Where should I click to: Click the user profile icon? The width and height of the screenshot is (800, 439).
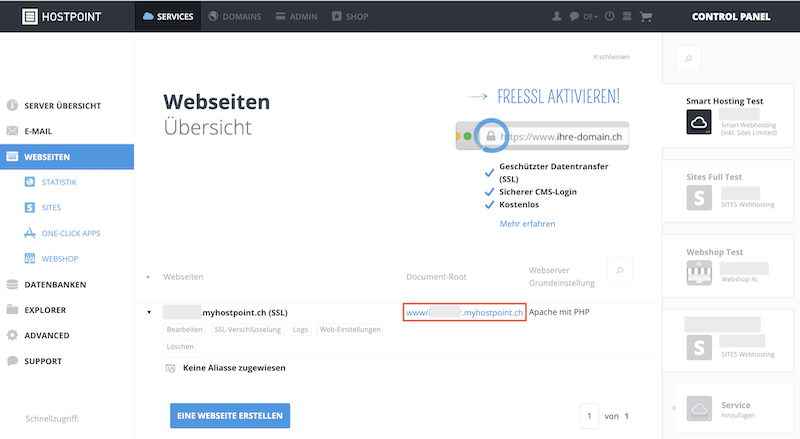coord(557,16)
